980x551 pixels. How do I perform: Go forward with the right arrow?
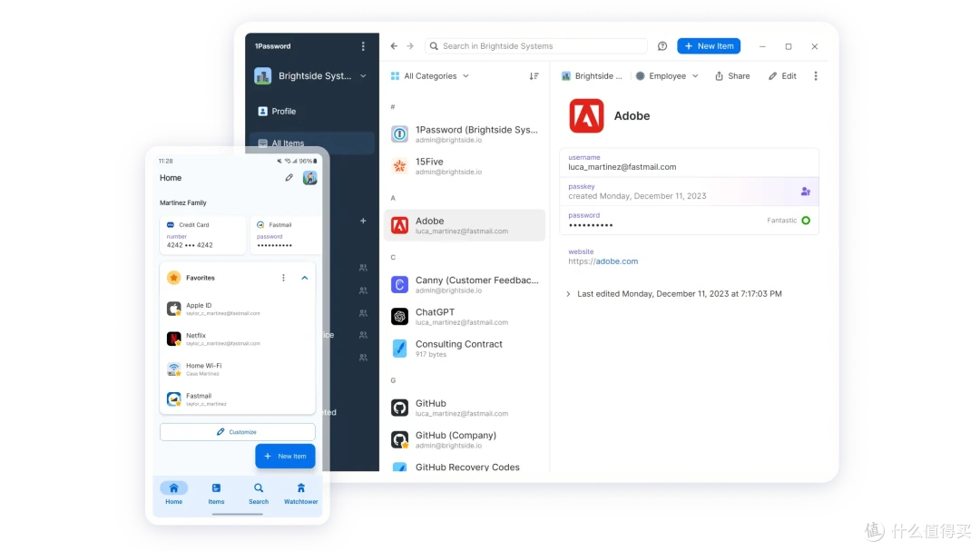pyautogui.click(x=410, y=45)
